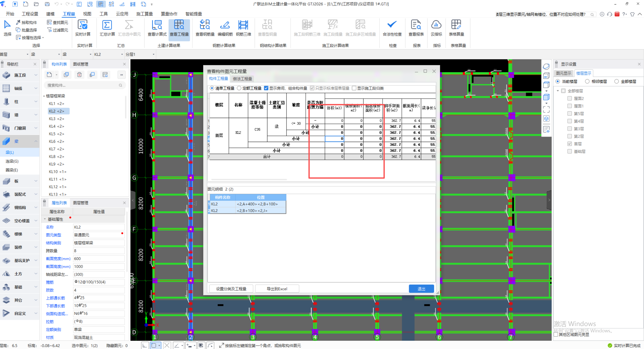This screenshot has width=644, height=349.
Task: Select 定额工程量 radio button
Action: point(239,88)
